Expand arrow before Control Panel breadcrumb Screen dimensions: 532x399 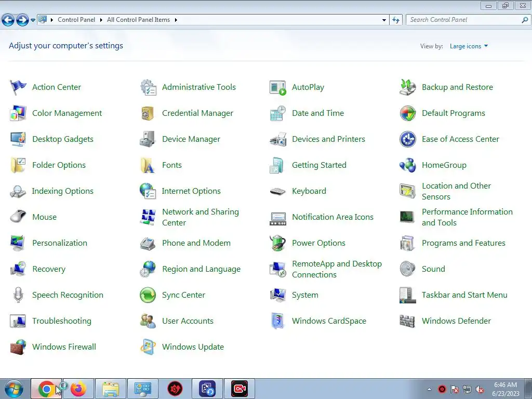(52, 20)
